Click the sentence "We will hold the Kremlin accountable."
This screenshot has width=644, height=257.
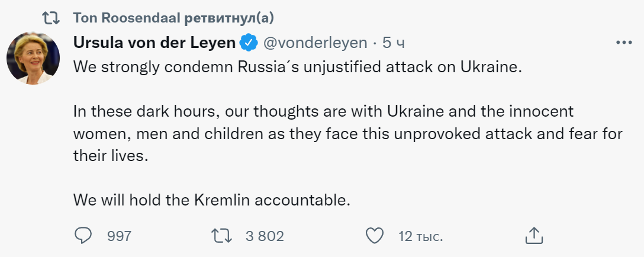212,200
